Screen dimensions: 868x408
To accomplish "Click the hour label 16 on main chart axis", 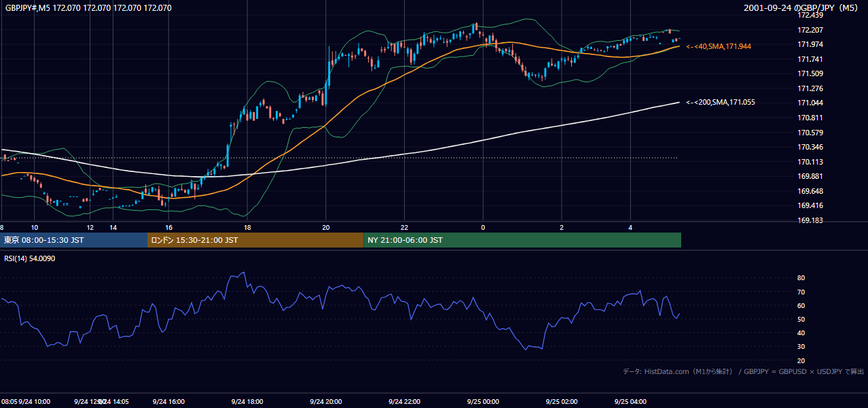I will click(x=169, y=228).
